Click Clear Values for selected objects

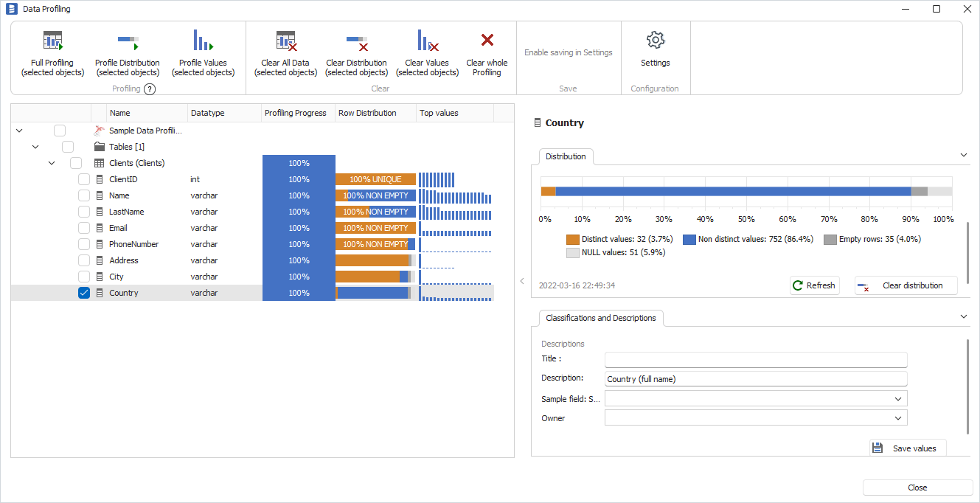(x=427, y=52)
